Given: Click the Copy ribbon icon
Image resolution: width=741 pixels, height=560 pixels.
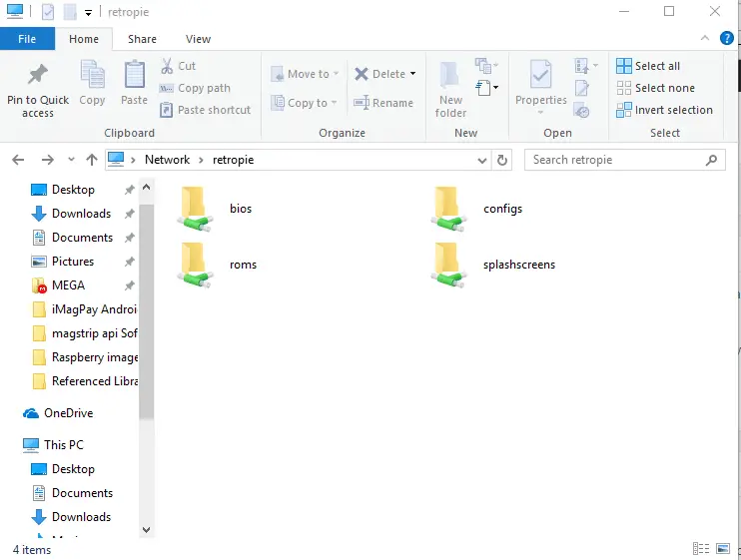Looking at the screenshot, I should [x=92, y=75].
